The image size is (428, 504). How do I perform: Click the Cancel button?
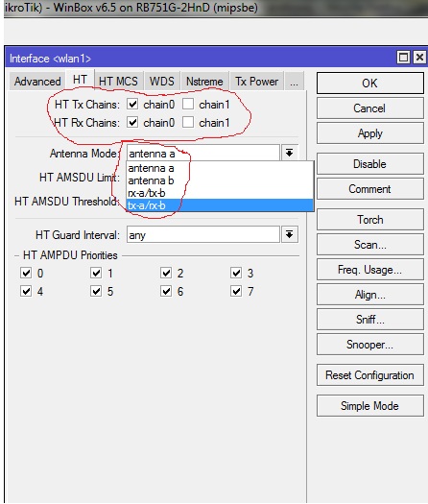[370, 108]
